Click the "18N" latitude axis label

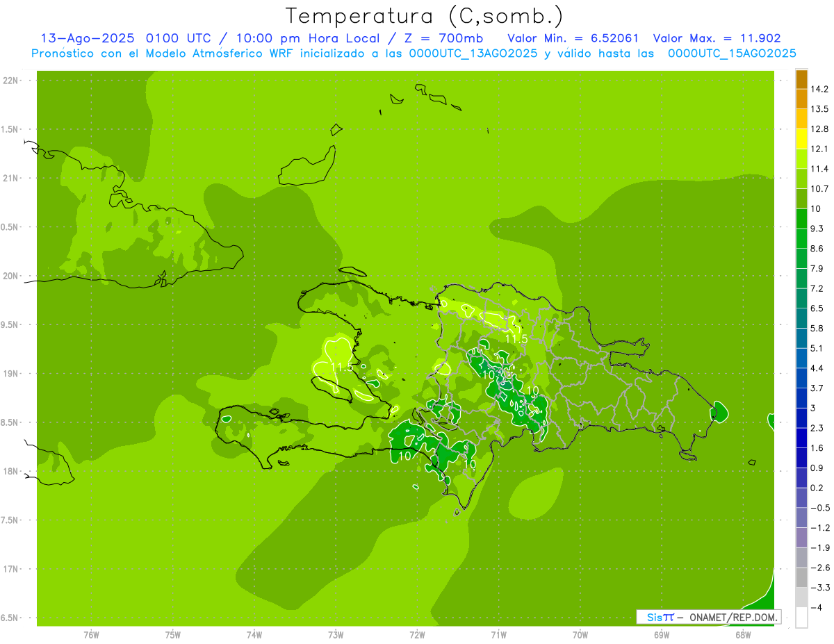[12, 472]
